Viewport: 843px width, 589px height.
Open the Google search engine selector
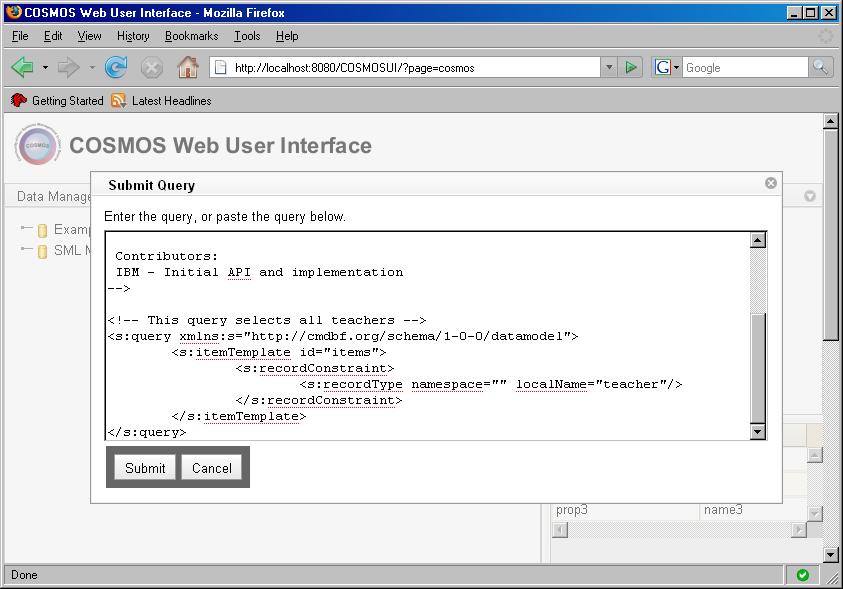pos(667,68)
